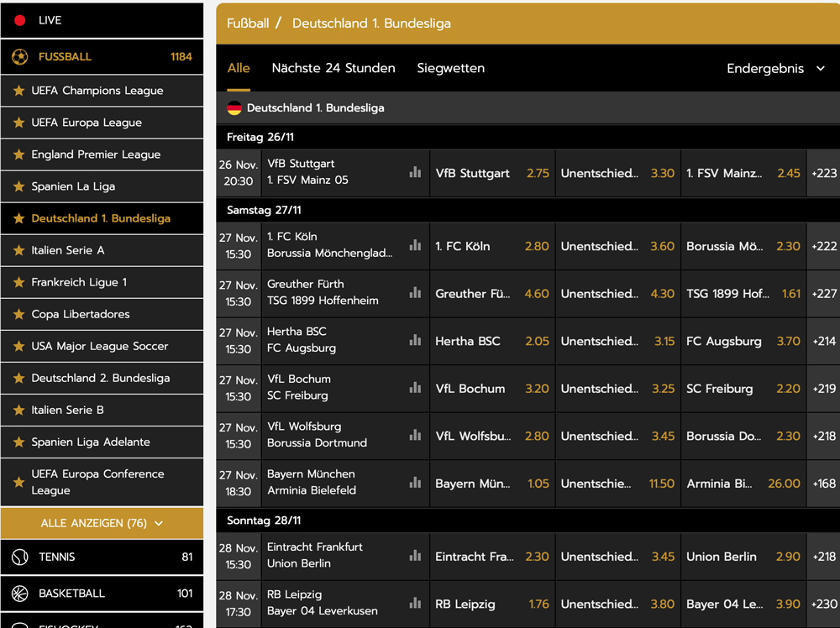Open the Endergebnis market dropdown
Viewport: 840px width, 628px height.
click(x=775, y=69)
